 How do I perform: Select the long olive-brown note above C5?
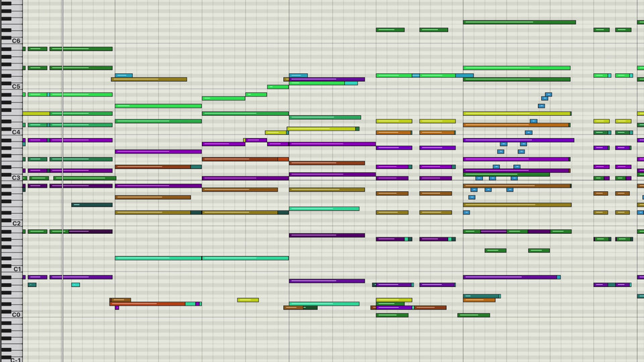point(149,79)
